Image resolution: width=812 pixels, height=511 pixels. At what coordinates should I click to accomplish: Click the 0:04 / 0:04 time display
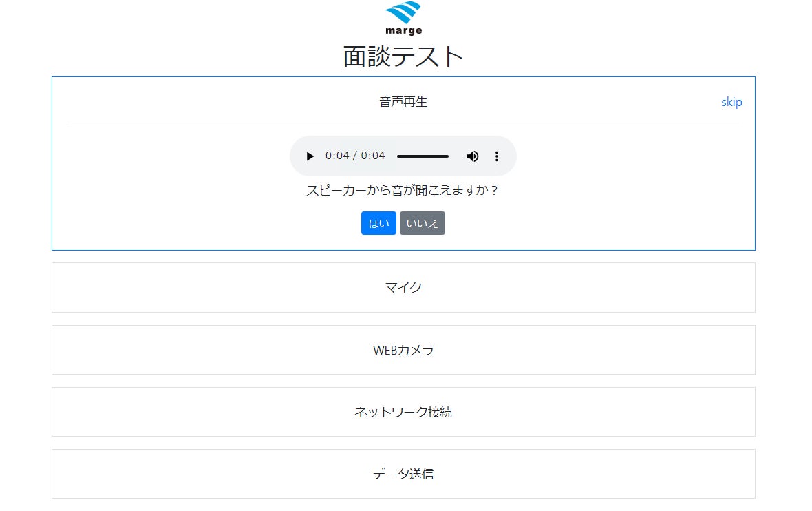click(x=354, y=156)
